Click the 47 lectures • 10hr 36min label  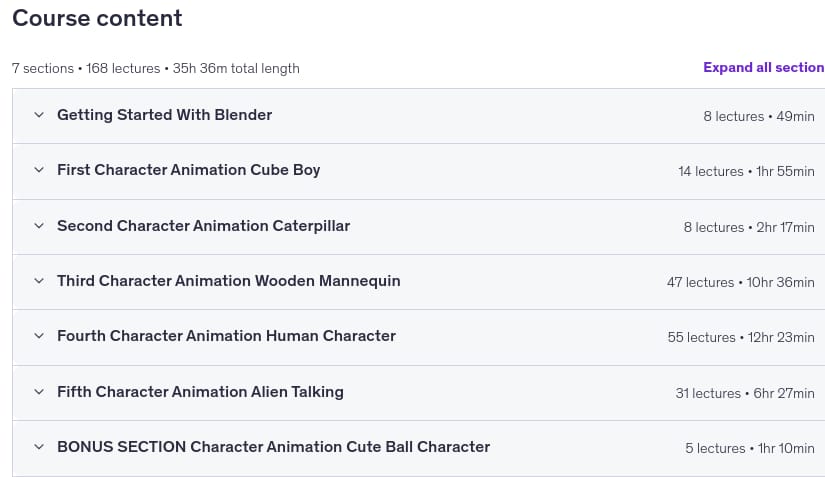point(741,282)
